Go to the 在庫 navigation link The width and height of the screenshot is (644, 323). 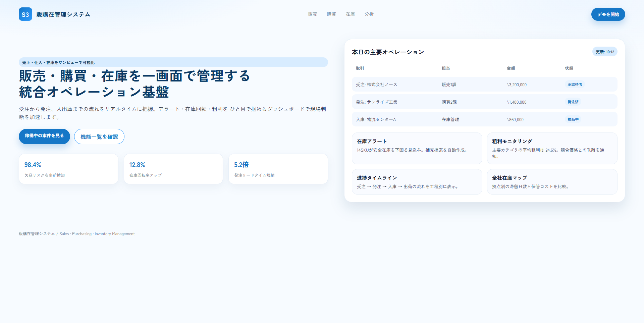(350, 14)
